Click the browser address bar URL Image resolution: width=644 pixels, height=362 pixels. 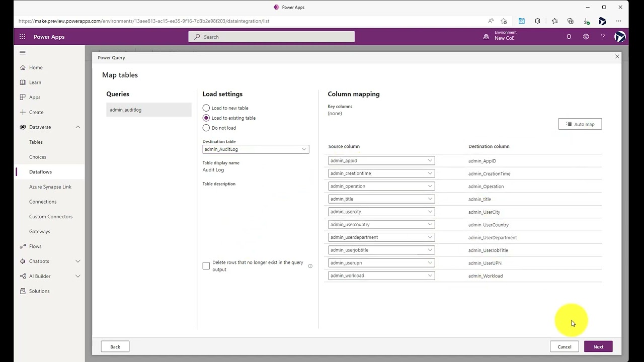coord(144,21)
